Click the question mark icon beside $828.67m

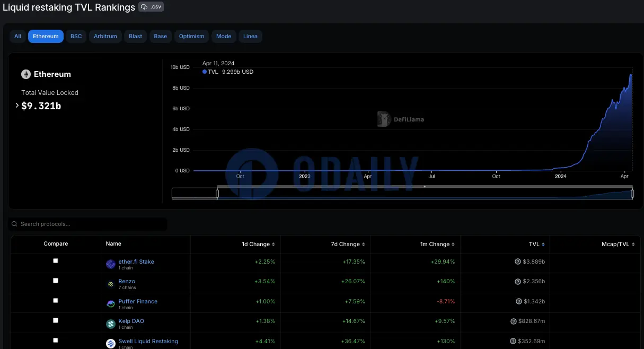pos(513,321)
